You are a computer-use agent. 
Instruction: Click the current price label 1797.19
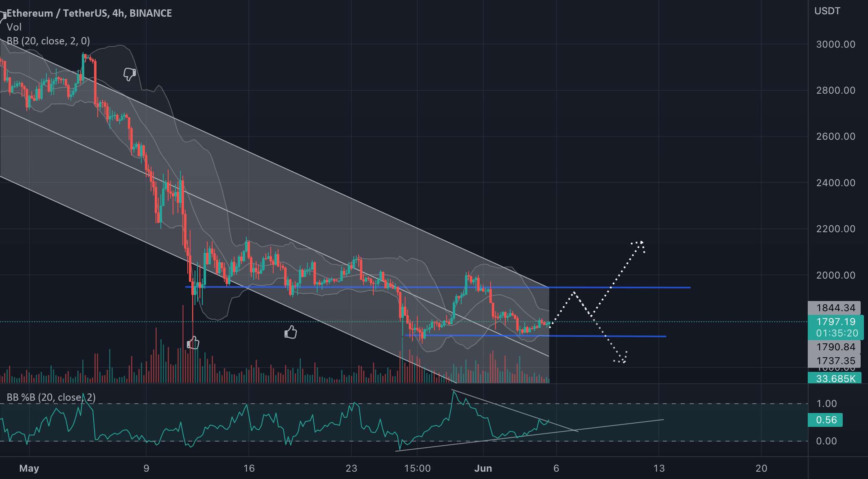click(x=836, y=322)
